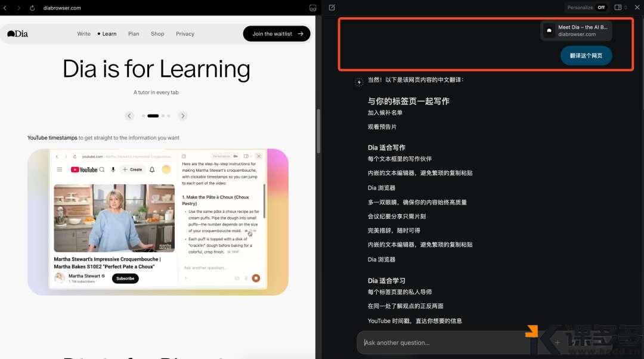
Task: Click the split-panel layout icon
Action: [618, 7]
